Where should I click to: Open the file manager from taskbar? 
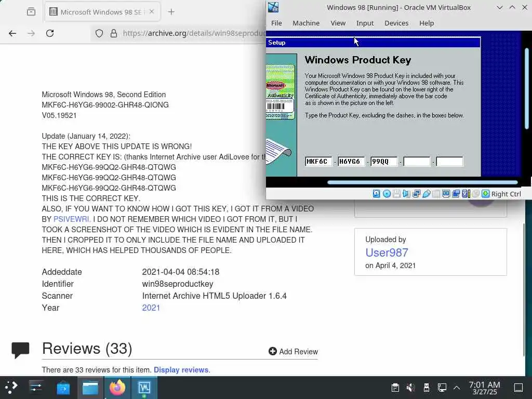click(x=90, y=387)
